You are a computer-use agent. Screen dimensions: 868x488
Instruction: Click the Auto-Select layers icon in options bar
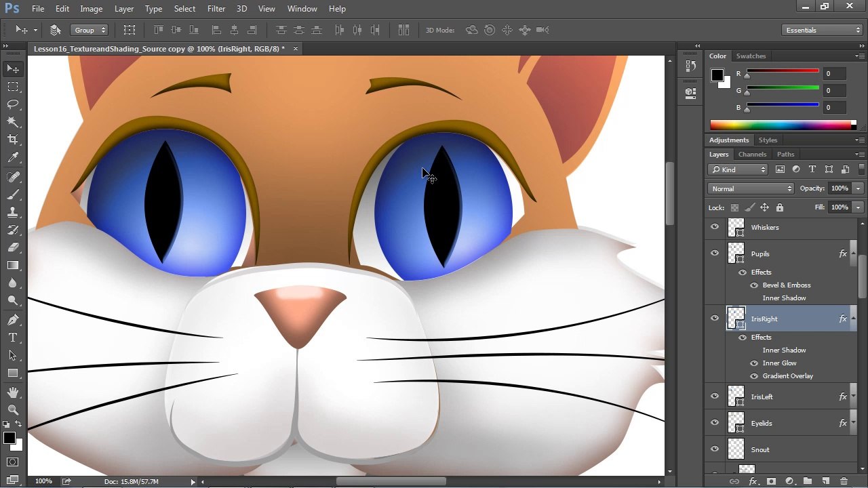(x=56, y=30)
